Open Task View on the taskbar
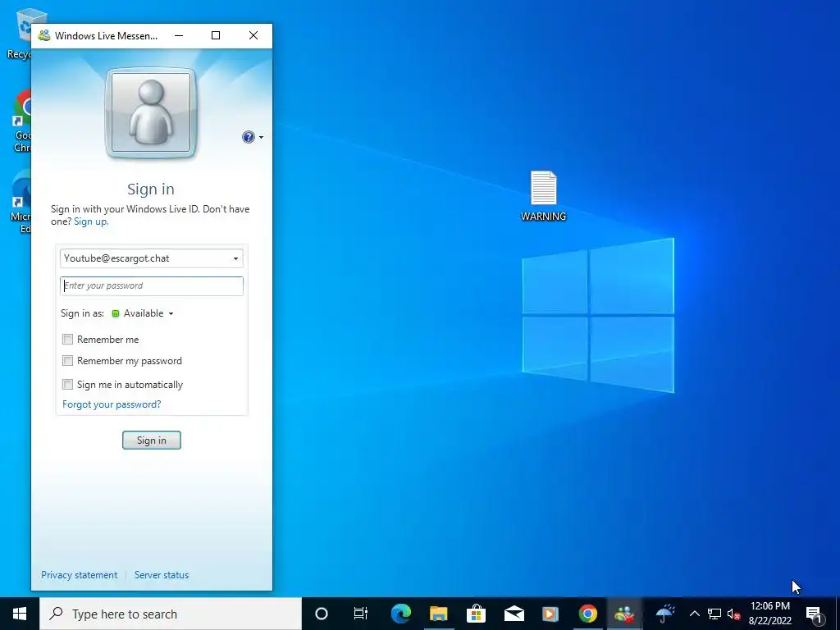This screenshot has width=840, height=630. 361,614
